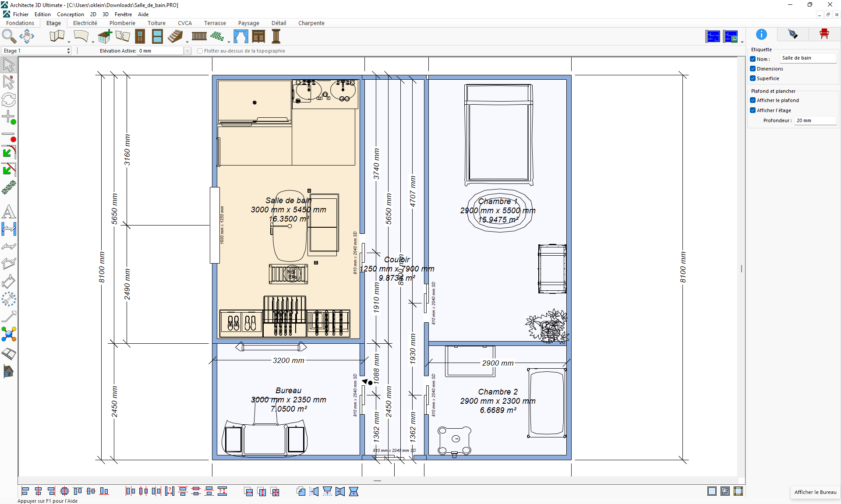Expand the floor slab tool dropdown arrow
The width and height of the screenshot is (841, 504).
tap(93, 42)
